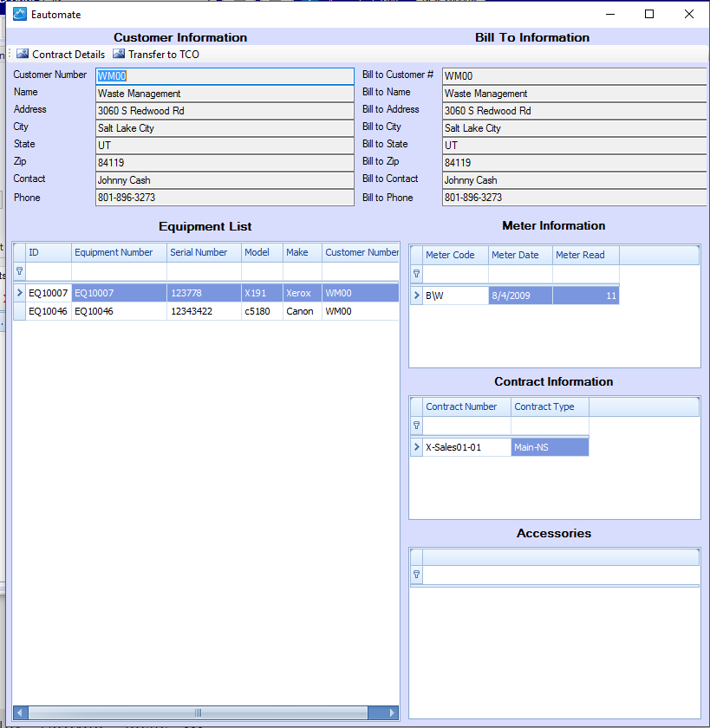Select contract number X-Sales01-01
Image resolution: width=710 pixels, height=728 pixels.
pos(466,447)
